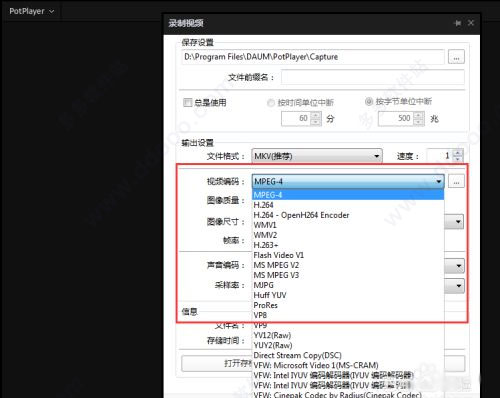
Task: Pin the recording dialog window
Action: coord(458,23)
